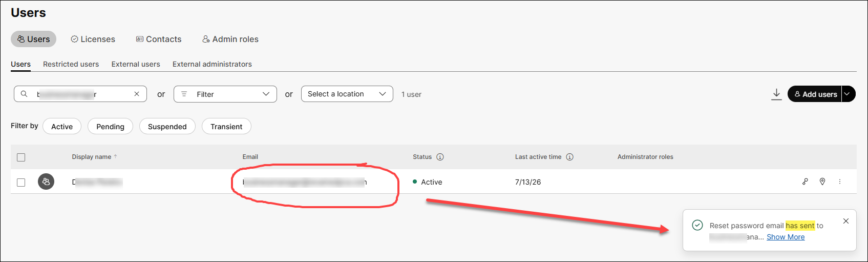The image size is (868, 262).
Task: Switch to the Licenses tab
Action: [x=93, y=39]
